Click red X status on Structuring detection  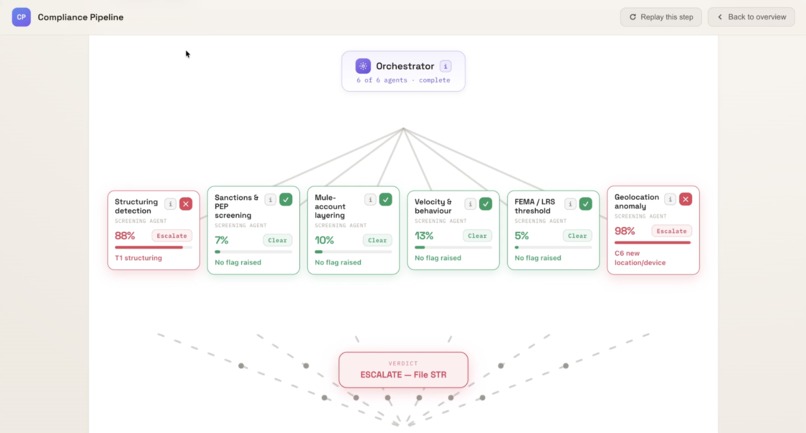click(186, 204)
